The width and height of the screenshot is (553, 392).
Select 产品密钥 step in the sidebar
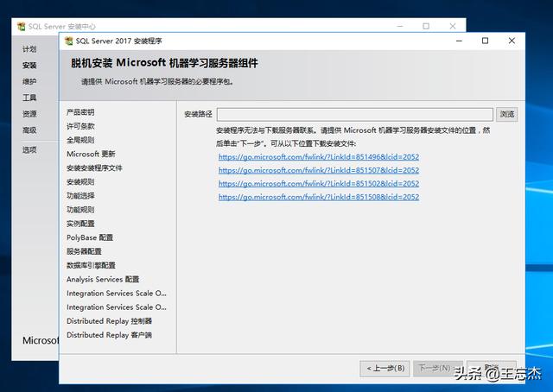80,112
